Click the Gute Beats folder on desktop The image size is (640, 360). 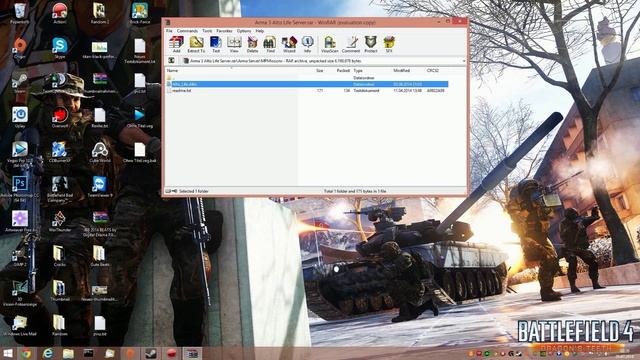pos(100,256)
